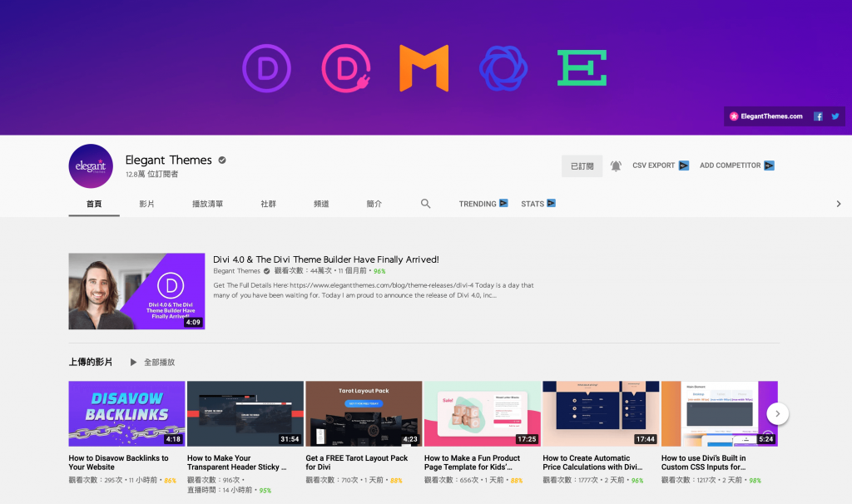Click featured video description text
Image resolution: width=852 pixels, height=504 pixels.
374,290
